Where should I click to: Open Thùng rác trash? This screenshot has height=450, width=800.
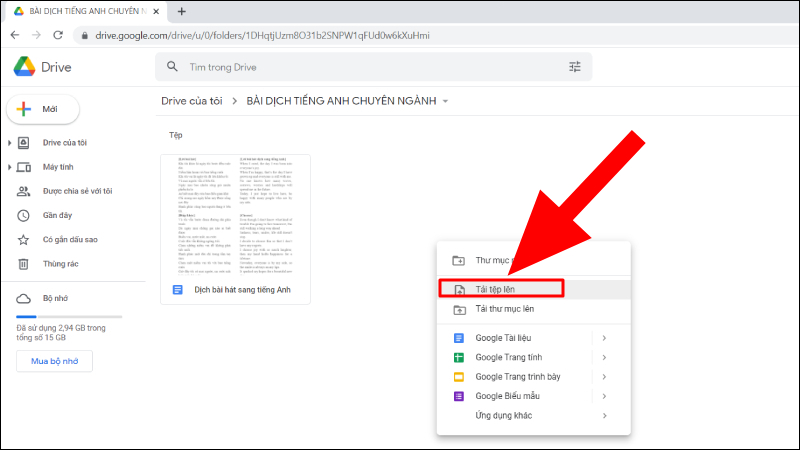(x=61, y=264)
